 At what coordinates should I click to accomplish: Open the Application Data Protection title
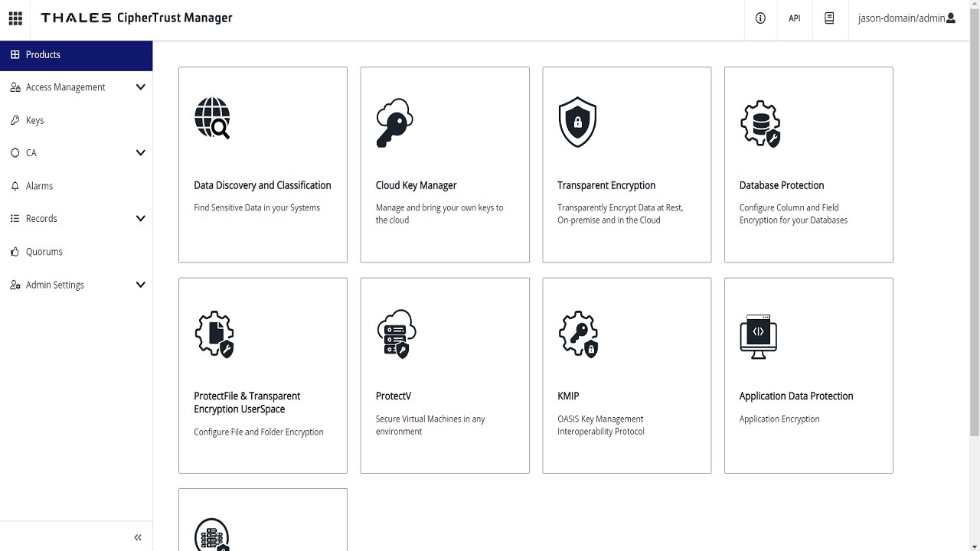pos(796,396)
